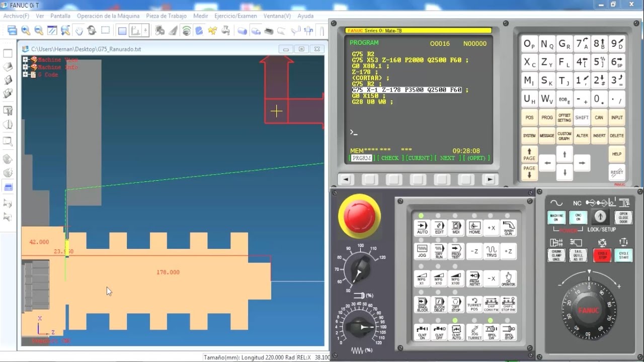Viewport: 644px width, 362px height.
Task: Select EDIT mode on the machine panel
Action: pyautogui.click(x=439, y=228)
